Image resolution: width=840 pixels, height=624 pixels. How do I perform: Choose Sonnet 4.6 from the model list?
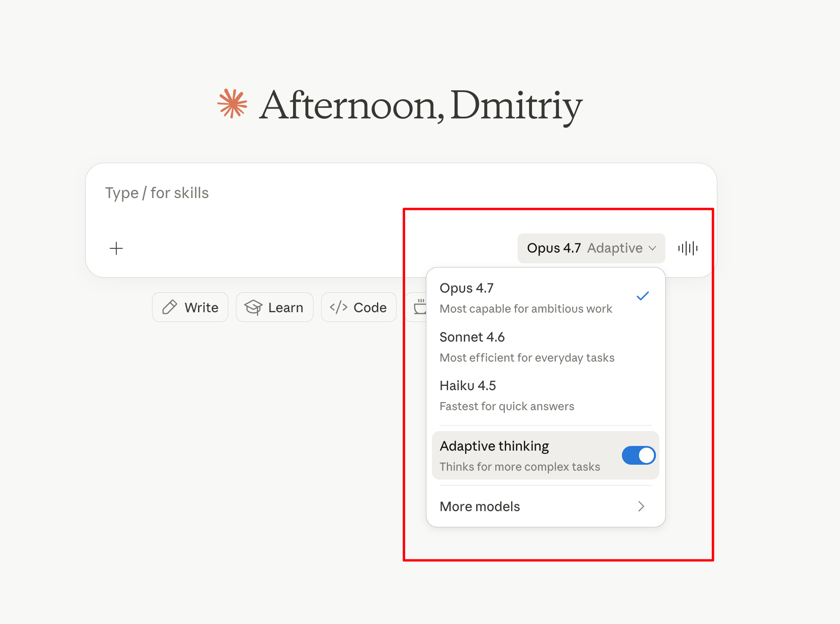tap(546, 347)
